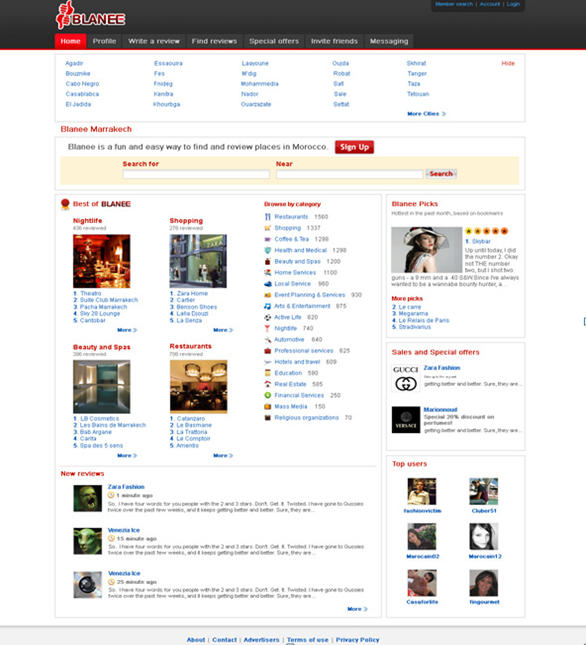This screenshot has height=645, width=586.
Task: Click the Blanee logo in header
Action: pyautogui.click(x=90, y=16)
